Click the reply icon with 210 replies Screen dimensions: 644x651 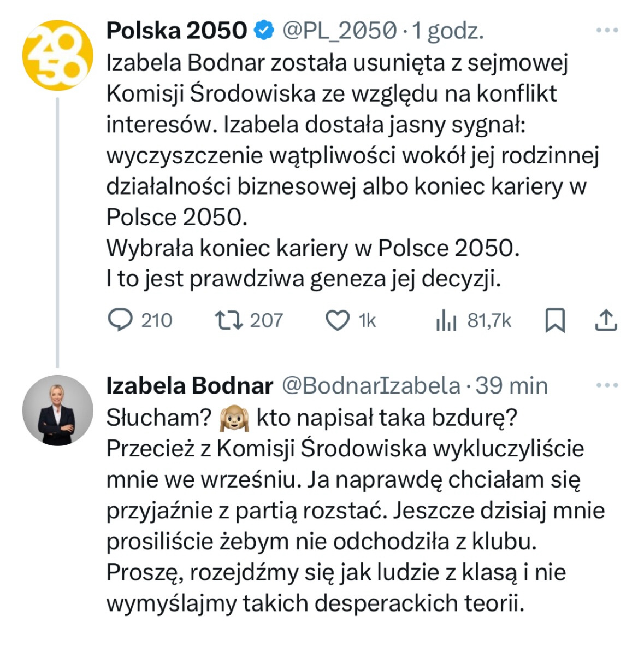tap(120, 320)
